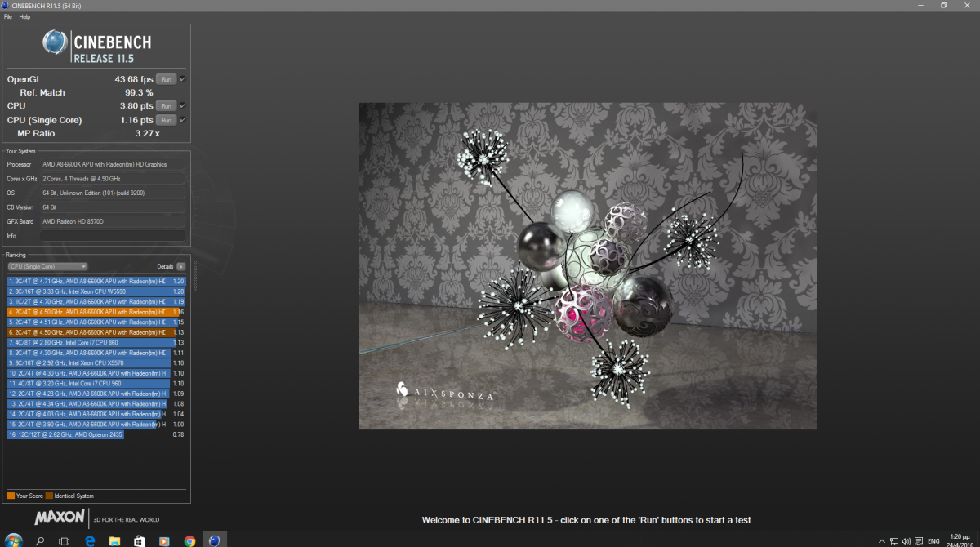Viewport: 980px width, 547px height.
Task: Open the media player taskbar icon
Action: pyautogui.click(x=164, y=540)
